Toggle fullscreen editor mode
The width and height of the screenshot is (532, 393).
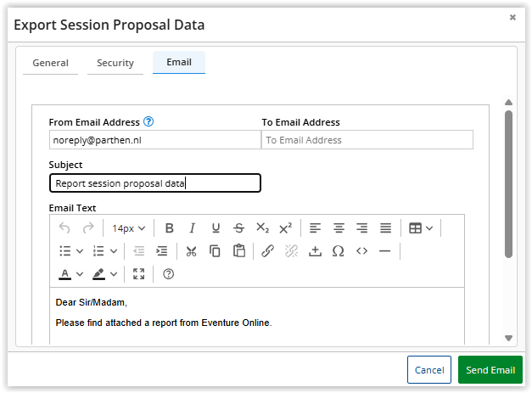(139, 274)
